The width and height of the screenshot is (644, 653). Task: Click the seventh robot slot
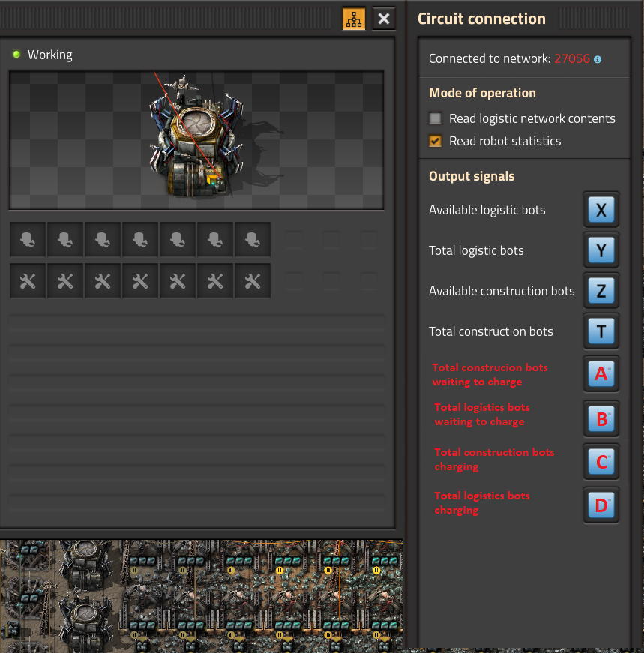[x=253, y=239]
